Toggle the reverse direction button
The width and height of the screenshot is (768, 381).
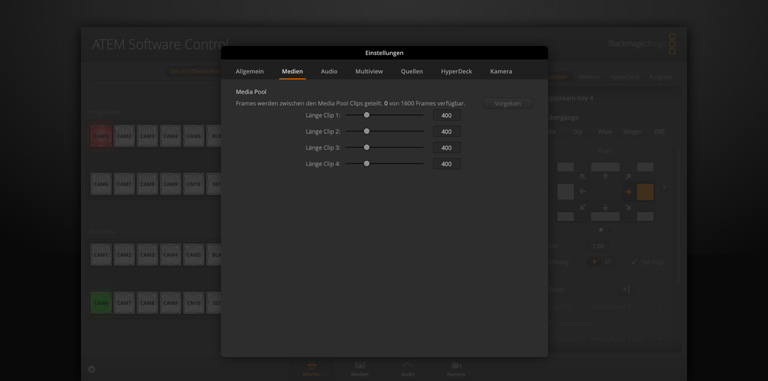tap(607, 262)
